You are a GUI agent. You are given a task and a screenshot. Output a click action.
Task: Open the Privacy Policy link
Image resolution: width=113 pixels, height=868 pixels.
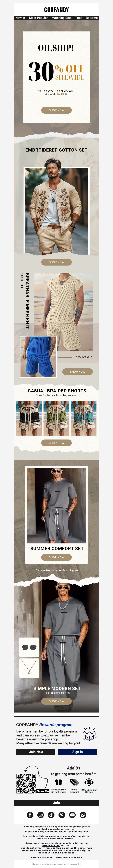tap(42, 857)
